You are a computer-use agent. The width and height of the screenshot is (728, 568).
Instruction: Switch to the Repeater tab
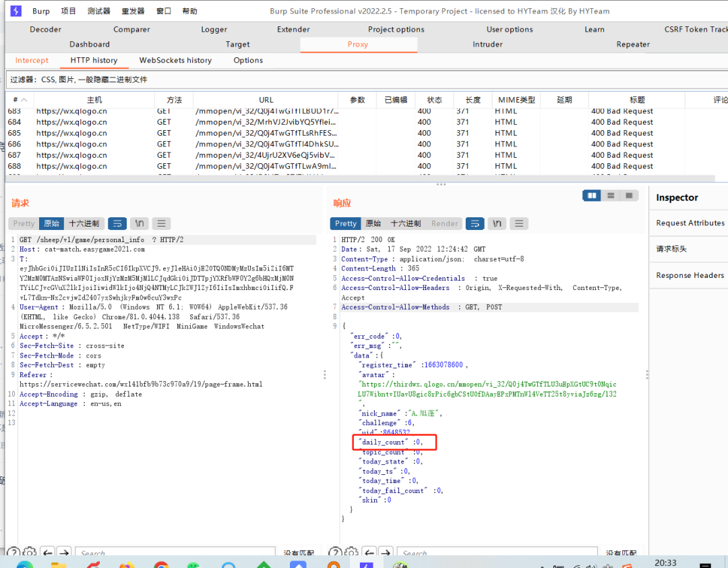[x=633, y=44]
